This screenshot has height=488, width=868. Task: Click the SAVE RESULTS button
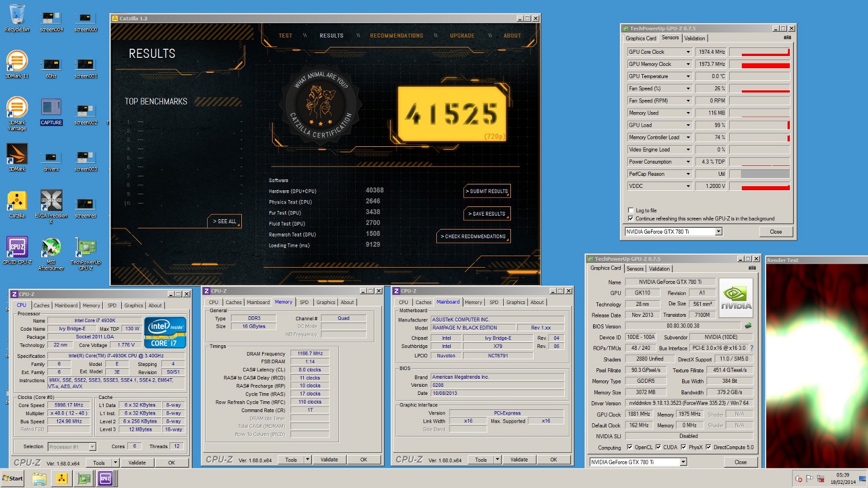(x=487, y=214)
